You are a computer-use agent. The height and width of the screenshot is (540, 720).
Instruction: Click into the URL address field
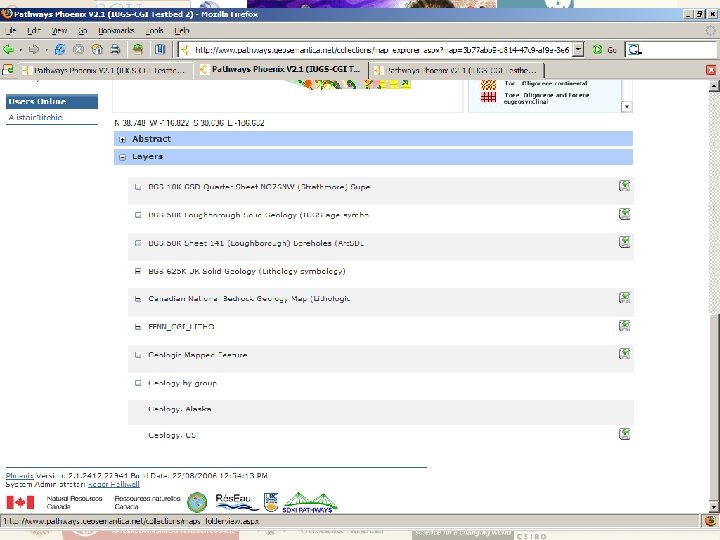pyautogui.click(x=381, y=50)
